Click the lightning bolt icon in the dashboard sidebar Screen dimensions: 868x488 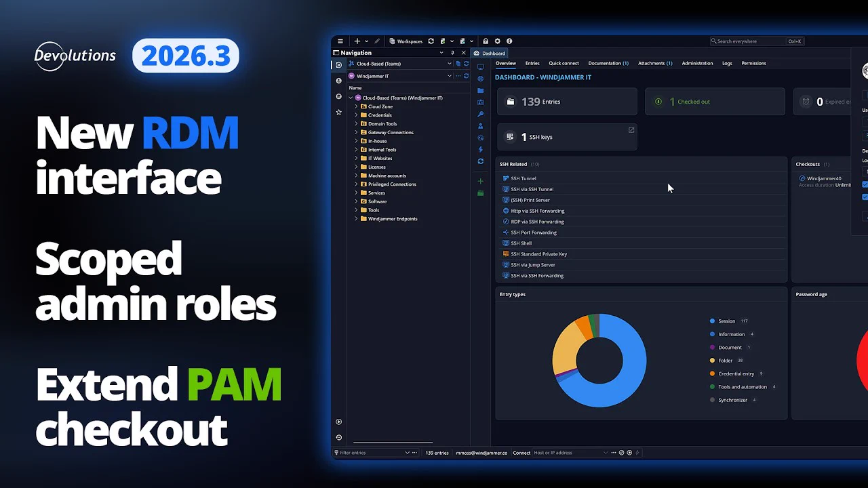(x=481, y=149)
